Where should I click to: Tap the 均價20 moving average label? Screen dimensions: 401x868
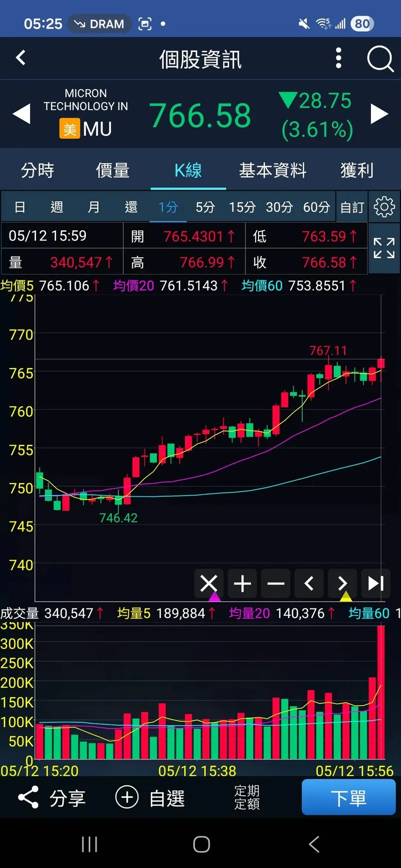pyautogui.click(x=133, y=285)
